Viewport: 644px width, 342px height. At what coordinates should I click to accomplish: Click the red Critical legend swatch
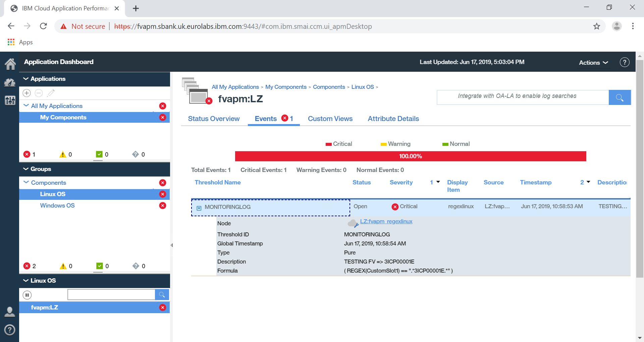(328, 144)
